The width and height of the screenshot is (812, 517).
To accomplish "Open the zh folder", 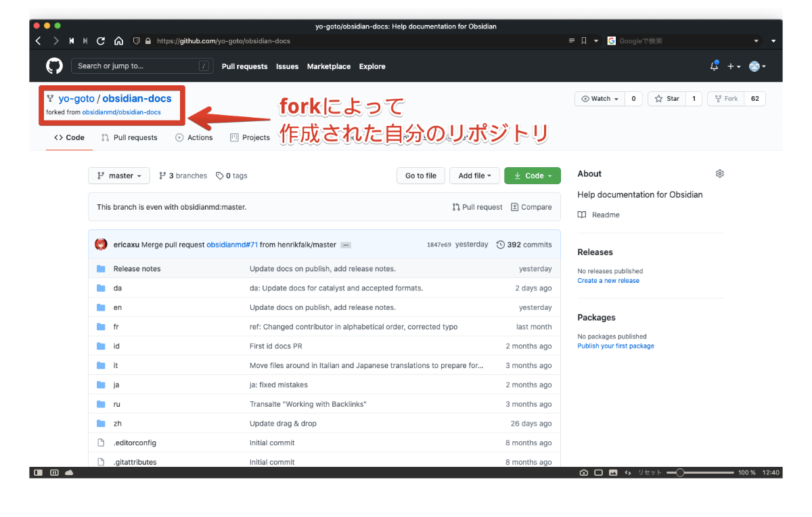I will (x=117, y=424).
